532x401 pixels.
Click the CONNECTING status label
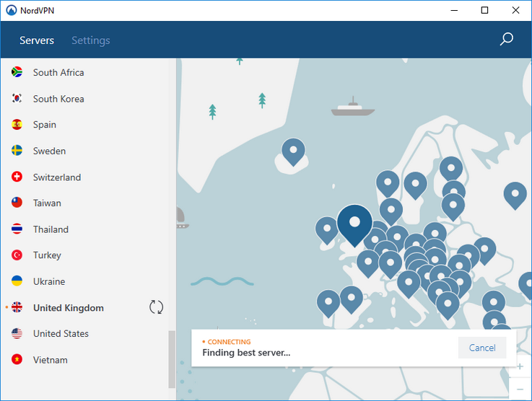[x=229, y=342]
